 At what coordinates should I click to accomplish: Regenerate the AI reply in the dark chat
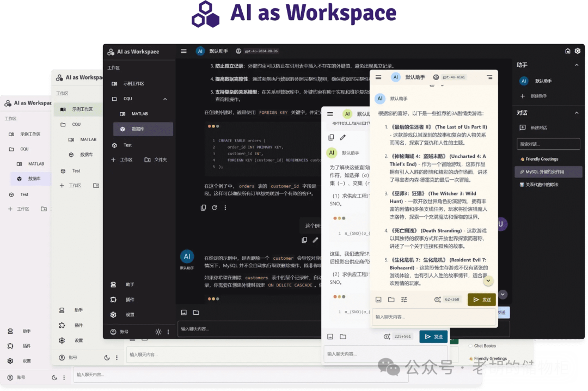pos(215,207)
